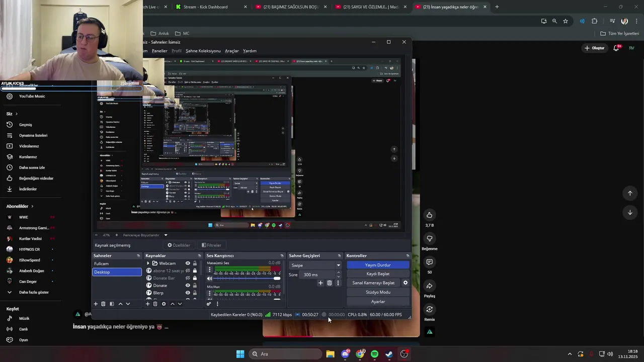The height and width of the screenshot is (362, 644).
Task: Open OBS Yardım menu
Action: (250, 51)
